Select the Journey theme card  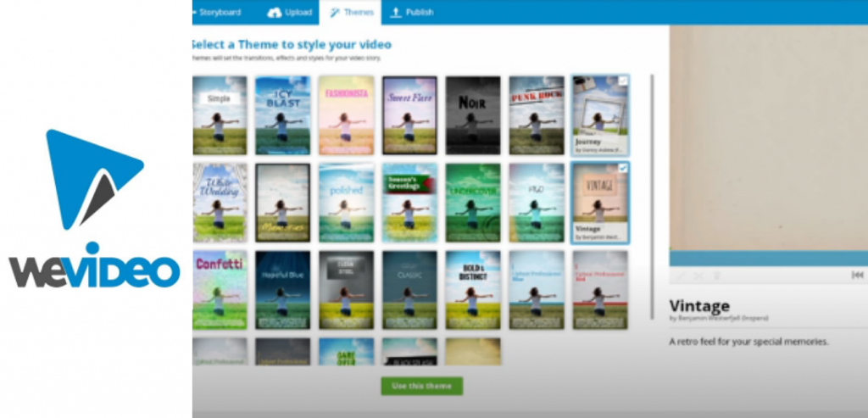click(x=600, y=115)
